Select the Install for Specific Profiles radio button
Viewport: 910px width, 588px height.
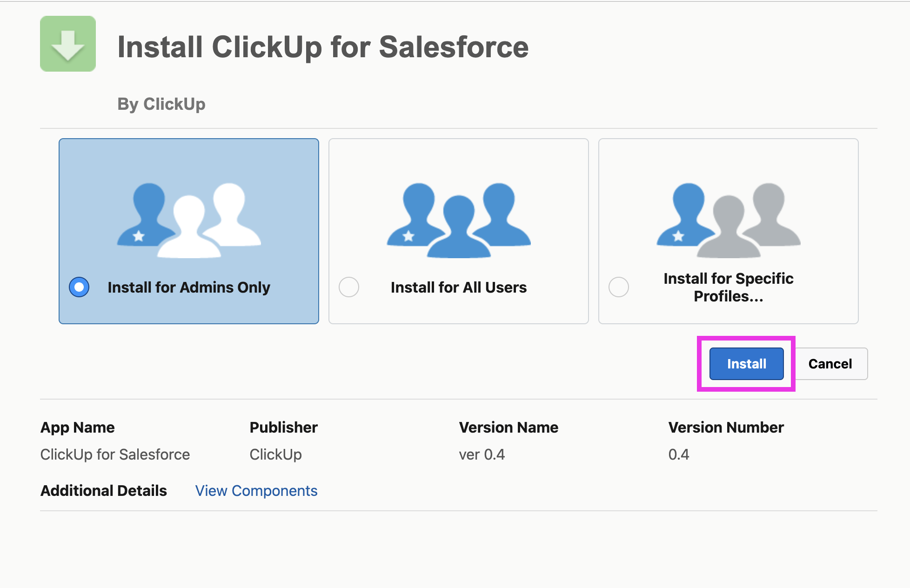pos(619,287)
